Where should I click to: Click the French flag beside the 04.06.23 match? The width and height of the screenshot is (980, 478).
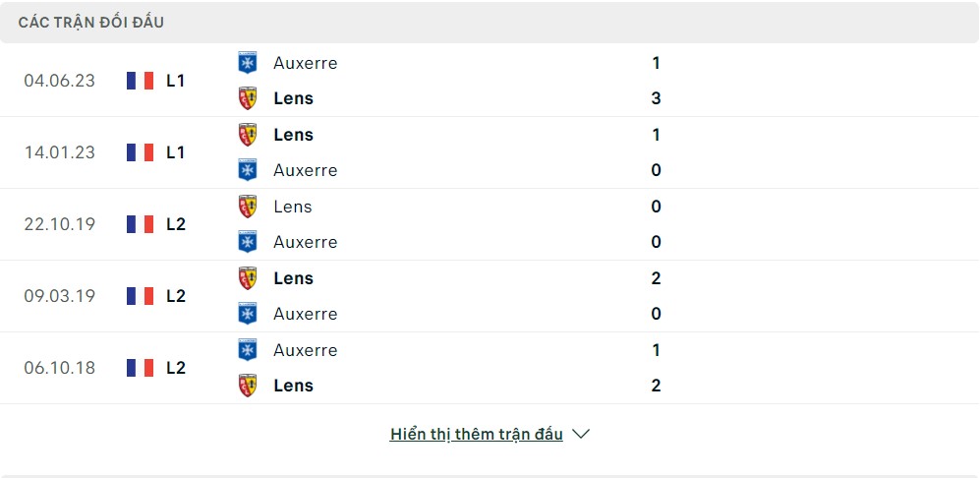141,81
